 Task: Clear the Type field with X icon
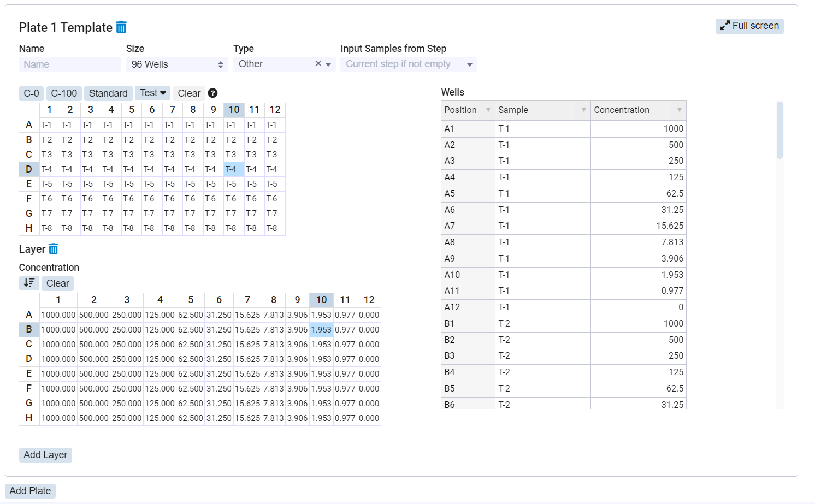[x=318, y=64]
